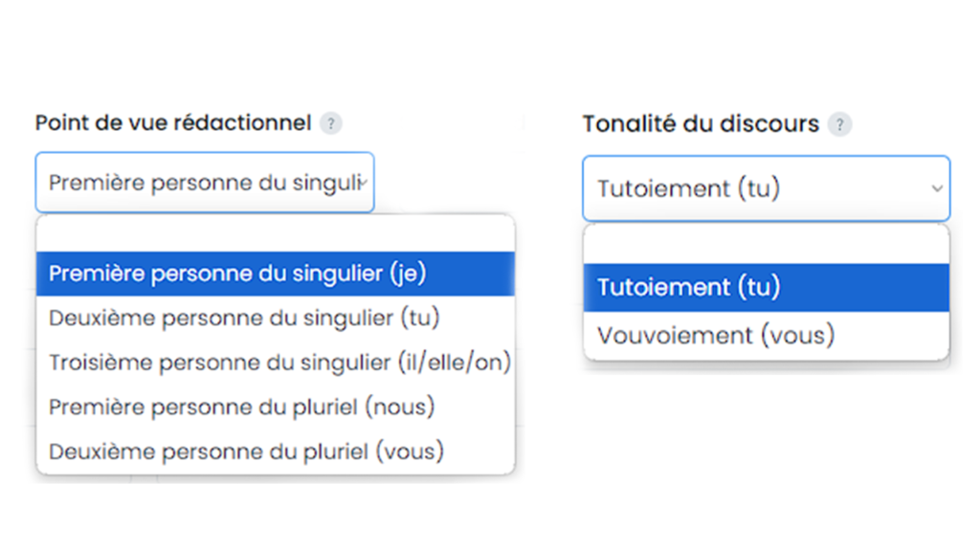Select the Vouvoiement (vous) option

coord(767,336)
